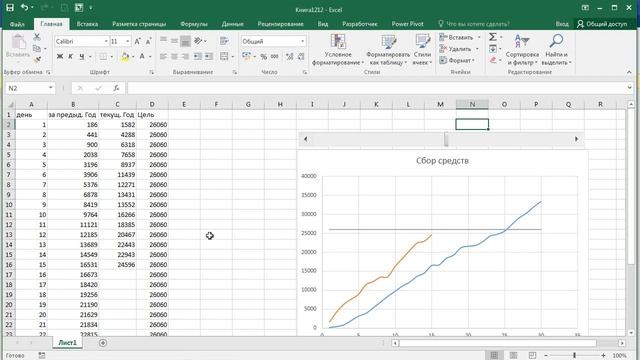Switch to Page Layout view in status bar
Screen dimensions: 640x360
[x=513, y=356]
